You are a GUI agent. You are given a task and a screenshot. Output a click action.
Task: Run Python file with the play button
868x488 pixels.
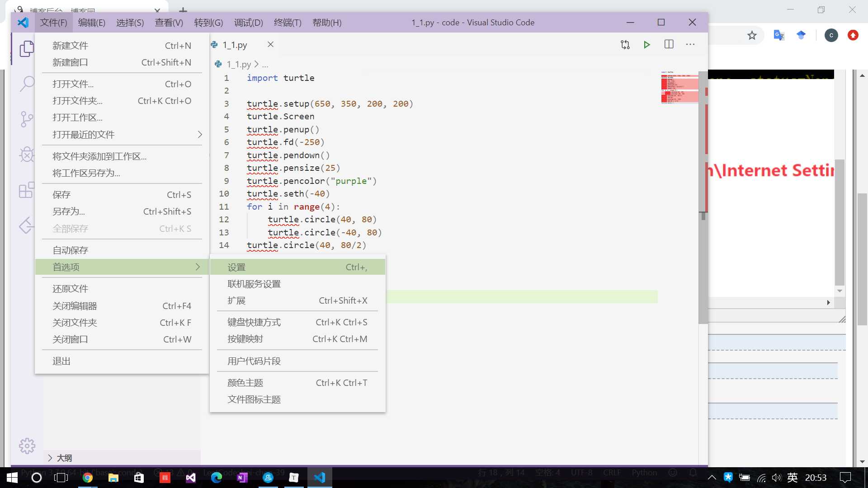click(646, 44)
